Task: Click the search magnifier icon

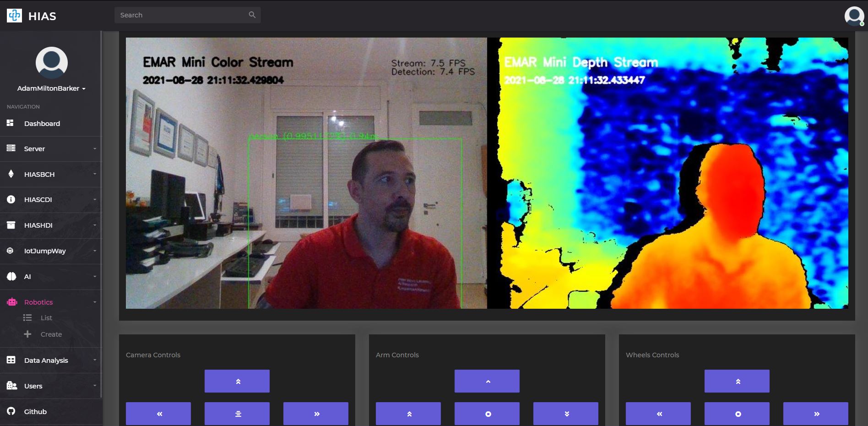Action: tap(252, 15)
